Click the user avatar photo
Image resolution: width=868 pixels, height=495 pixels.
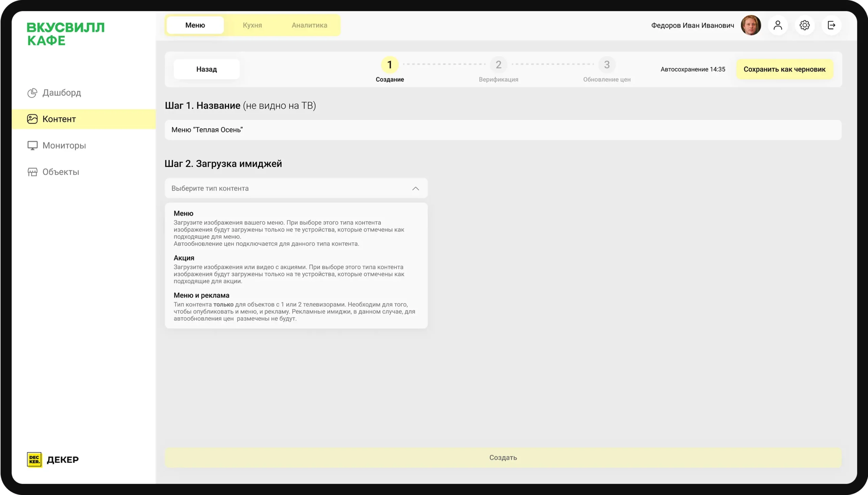coord(751,25)
